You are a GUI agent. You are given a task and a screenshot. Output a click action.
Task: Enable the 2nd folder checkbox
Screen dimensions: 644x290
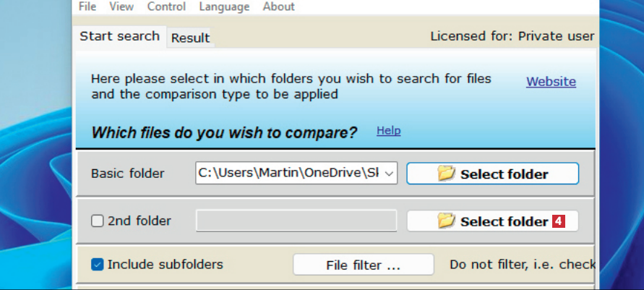98,221
